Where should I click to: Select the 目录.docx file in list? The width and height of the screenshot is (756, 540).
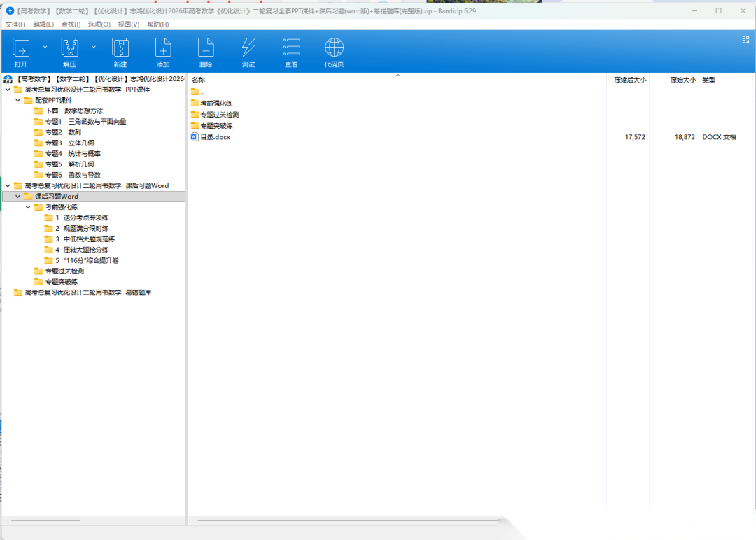point(215,137)
